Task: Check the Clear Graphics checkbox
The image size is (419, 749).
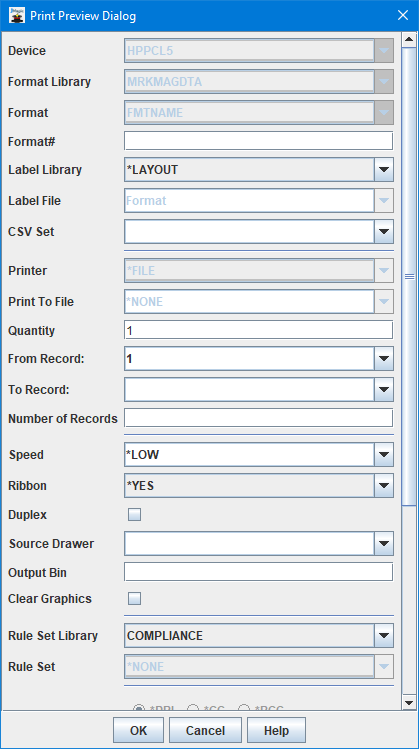Action: pos(135,599)
